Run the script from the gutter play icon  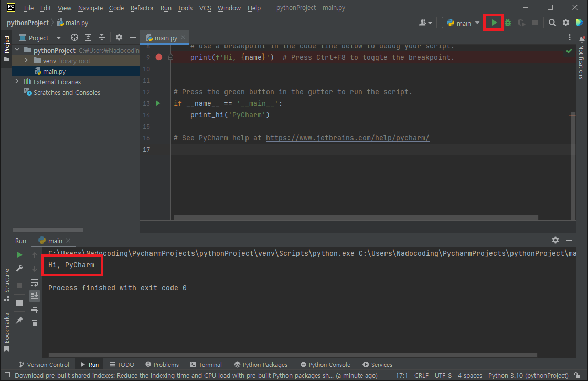[158, 103]
